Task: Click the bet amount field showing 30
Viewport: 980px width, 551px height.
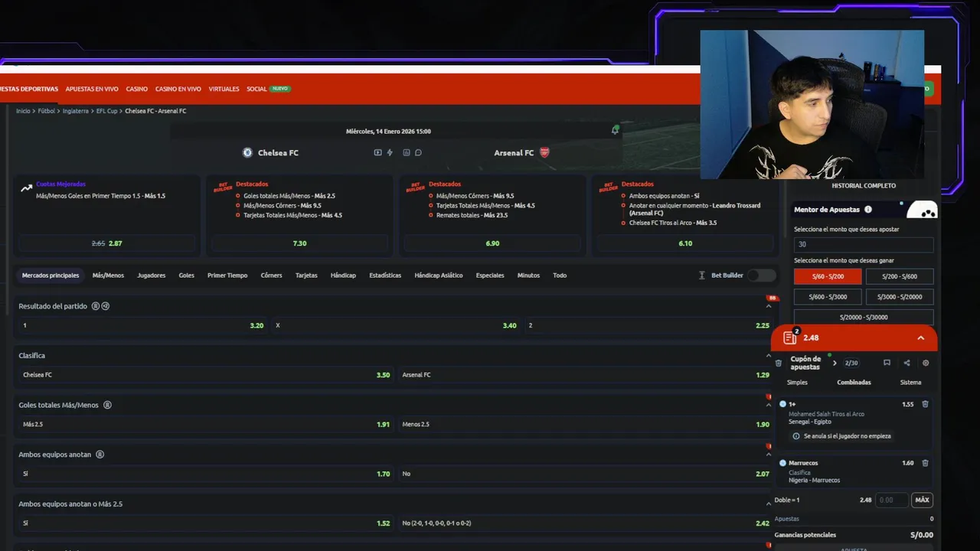Action: click(864, 244)
